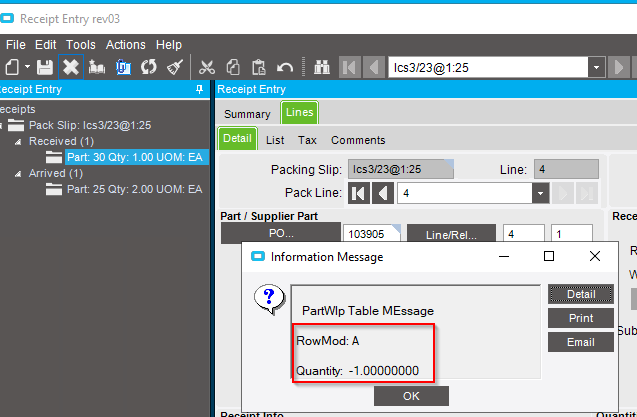This screenshot has width=637, height=417.
Task: Click the question mark bubble icon
Action: pyautogui.click(x=269, y=299)
